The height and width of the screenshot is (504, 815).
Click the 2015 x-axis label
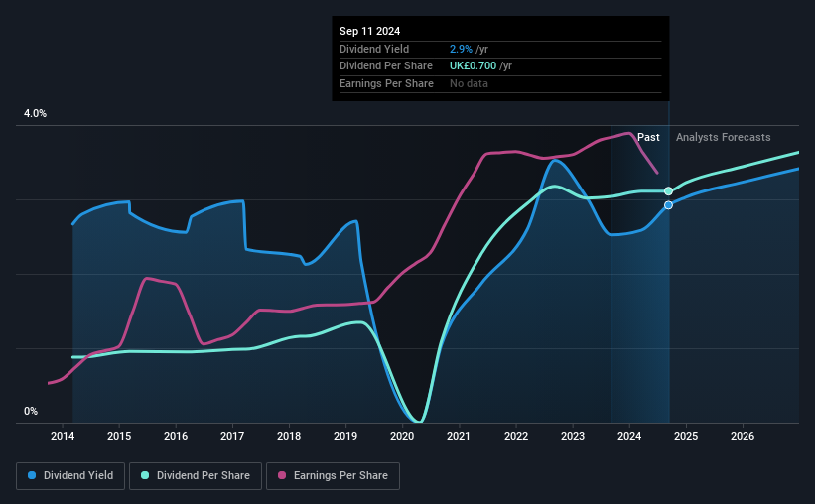click(x=119, y=436)
